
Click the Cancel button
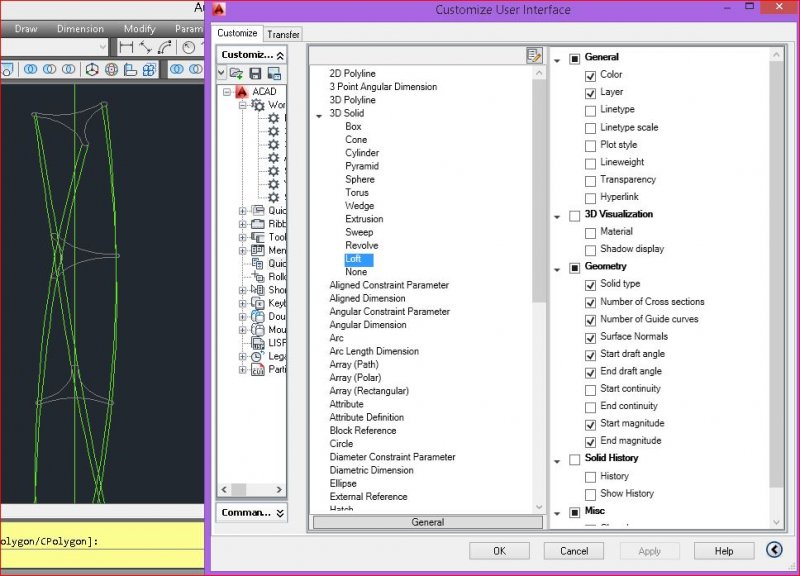574,551
